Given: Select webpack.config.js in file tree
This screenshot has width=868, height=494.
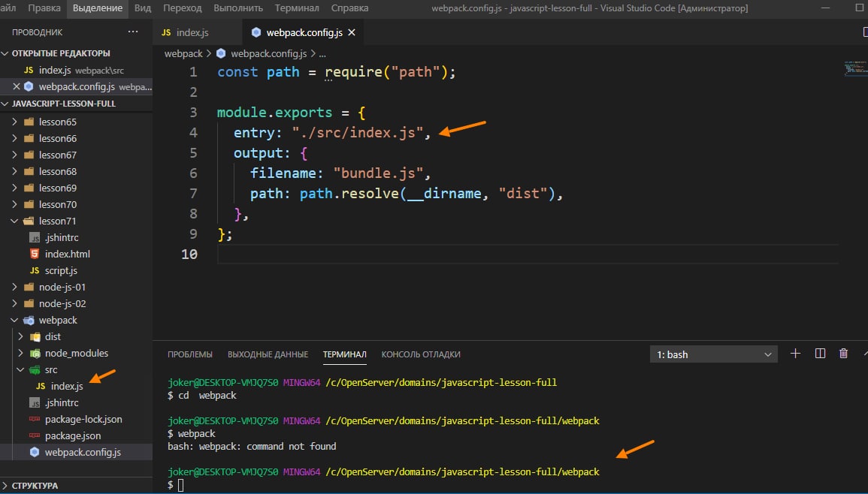Looking at the screenshot, I should click(x=77, y=452).
